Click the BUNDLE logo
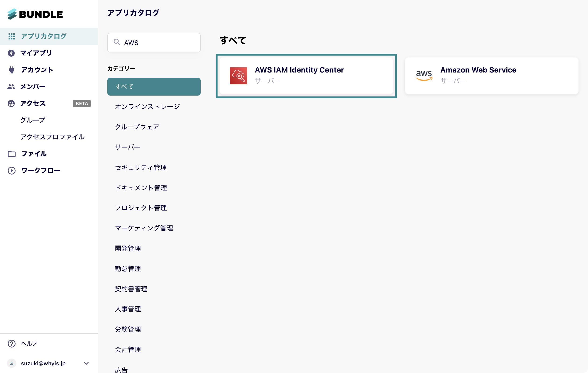Image resolution: width=588 pixels, height=373 pixels. tap(35, 14)
